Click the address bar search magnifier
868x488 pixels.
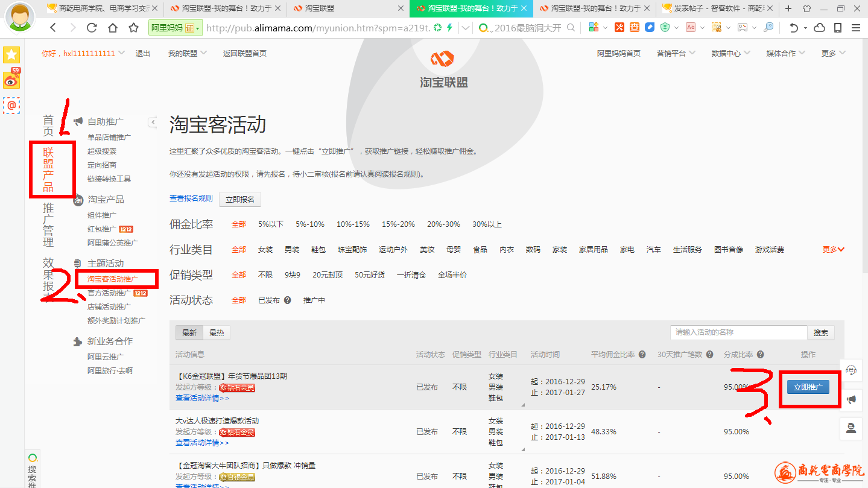point(571,28)
